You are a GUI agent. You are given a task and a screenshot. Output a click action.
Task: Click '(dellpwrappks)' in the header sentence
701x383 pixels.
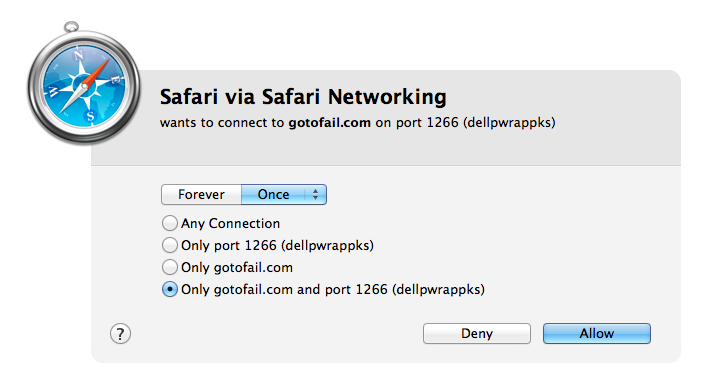509,122
